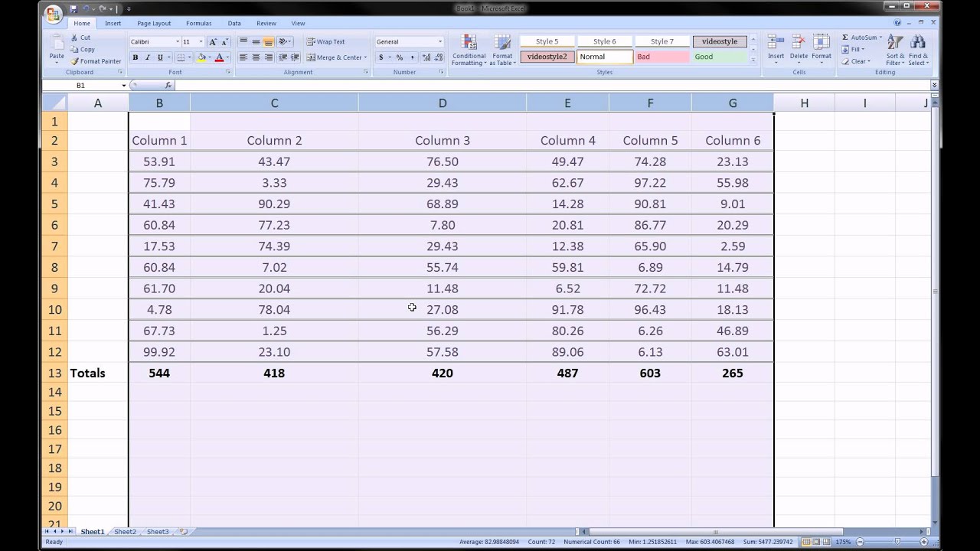Cut the selection with the scissors icon
Viewport: 980px width, 551px height.
75,37
